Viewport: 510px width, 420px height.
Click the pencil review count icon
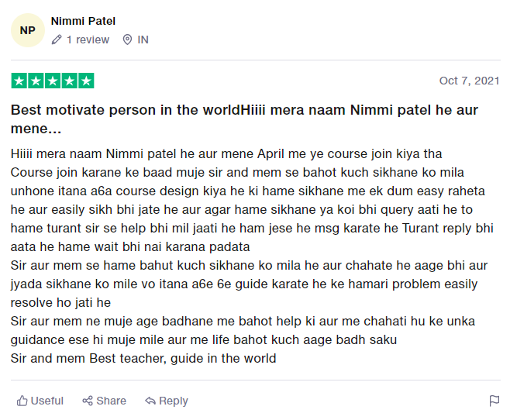[x=57, y=40]
